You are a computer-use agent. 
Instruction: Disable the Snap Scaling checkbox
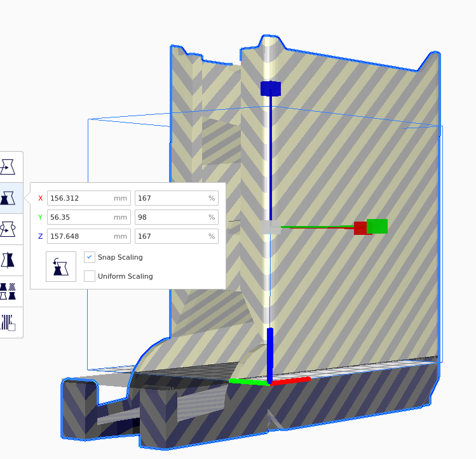coord(89,257)
